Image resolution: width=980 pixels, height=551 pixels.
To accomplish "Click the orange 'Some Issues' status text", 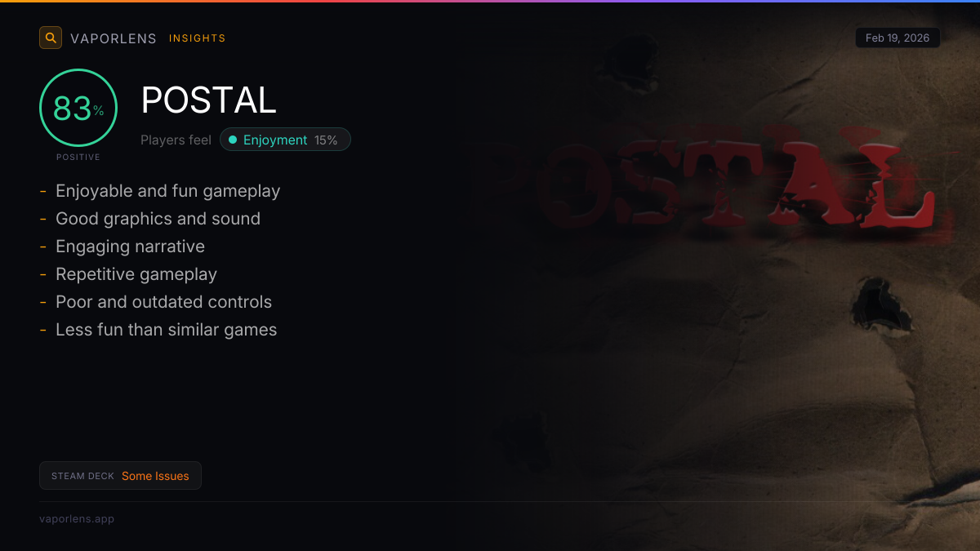I will pos(155,476).
